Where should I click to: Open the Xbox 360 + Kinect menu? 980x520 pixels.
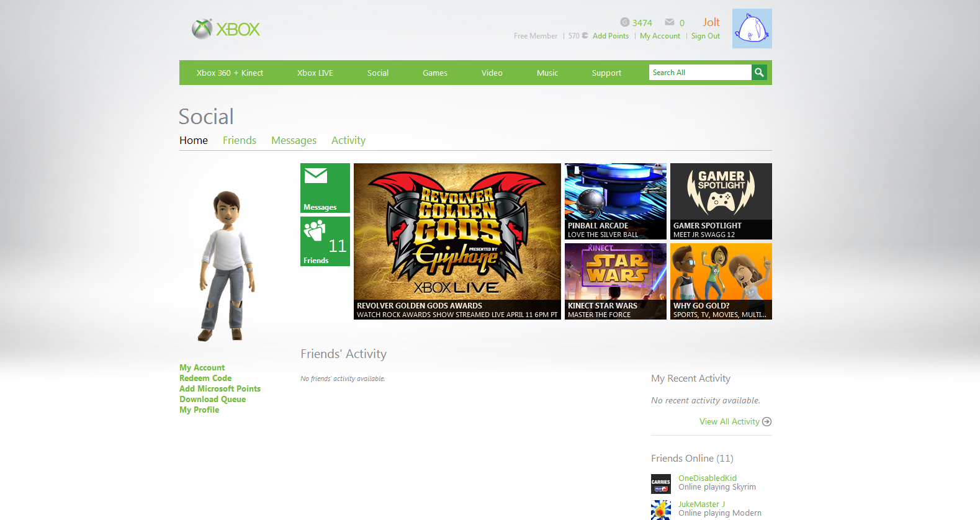[x=230, y=73]
